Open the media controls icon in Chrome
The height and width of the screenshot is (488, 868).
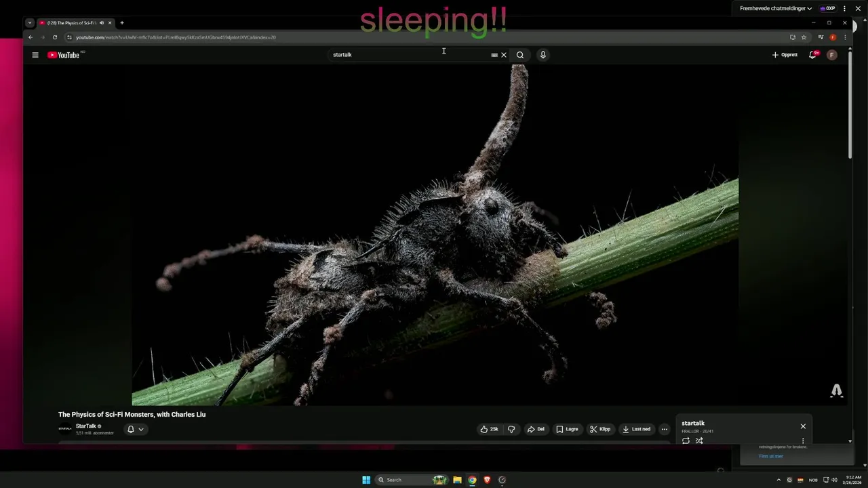click(821, 37)
